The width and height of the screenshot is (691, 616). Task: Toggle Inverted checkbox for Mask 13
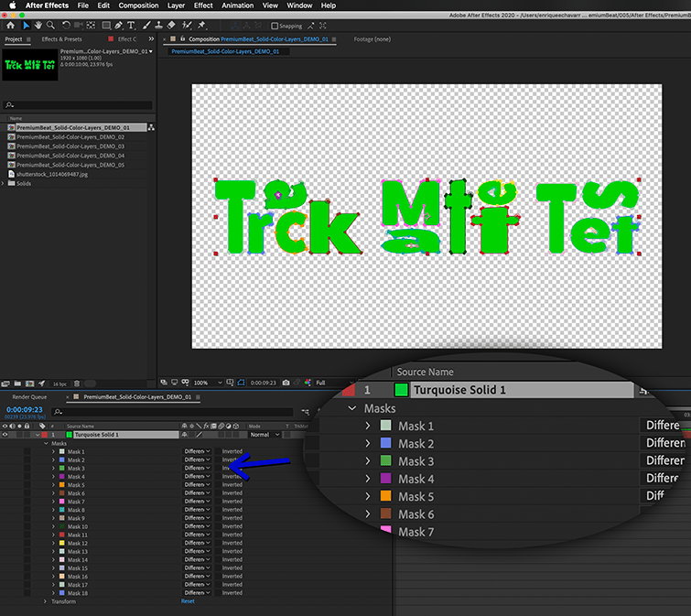click(219, 551)
